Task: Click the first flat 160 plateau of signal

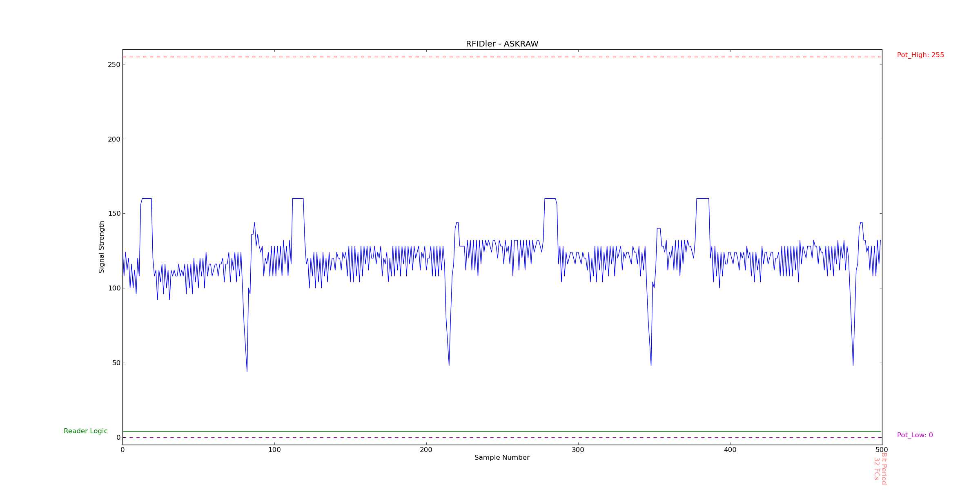Action: [147, 199]
